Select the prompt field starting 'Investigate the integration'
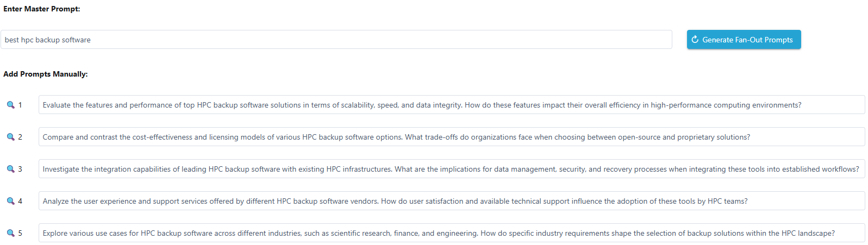Screen dimensions: 868x245 [451, 169]
